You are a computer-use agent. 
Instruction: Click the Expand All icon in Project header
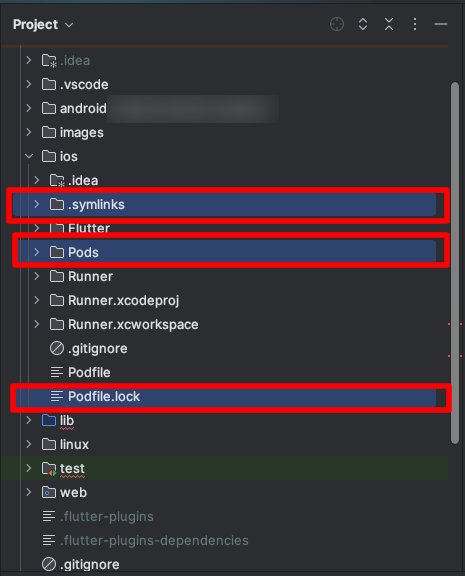pyautogui.click(x=363, y=25)
